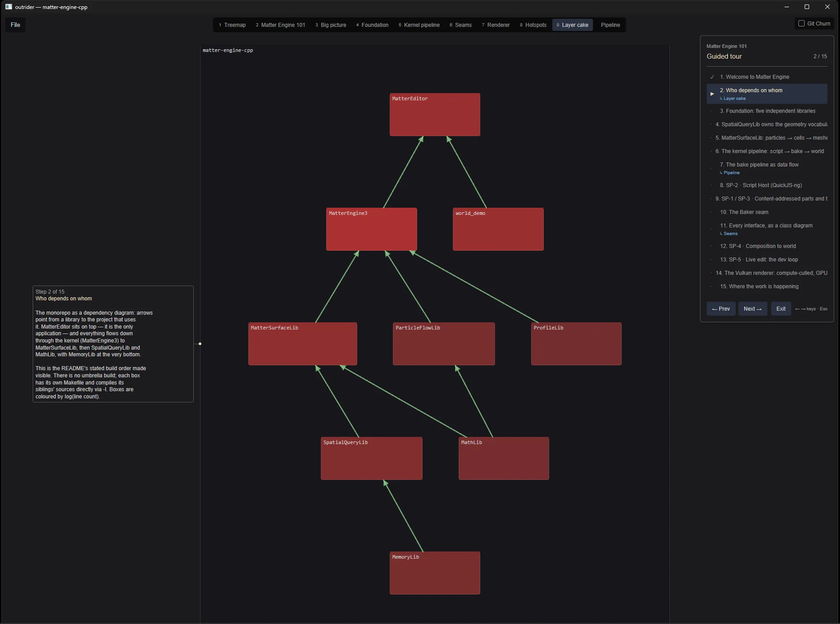Select the MatterEngine3 node
This screenshot has height=624, width=840.
[371, 229]
